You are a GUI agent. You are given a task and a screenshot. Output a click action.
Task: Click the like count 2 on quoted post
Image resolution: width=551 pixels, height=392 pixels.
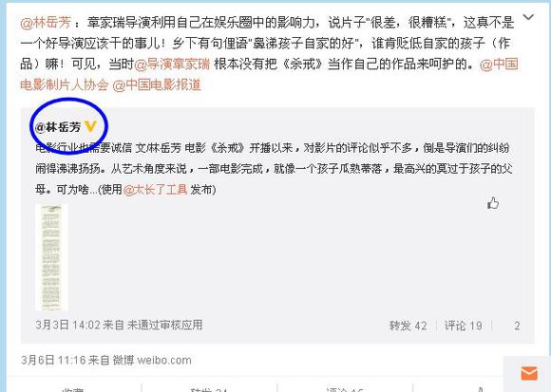click(517, 326)
